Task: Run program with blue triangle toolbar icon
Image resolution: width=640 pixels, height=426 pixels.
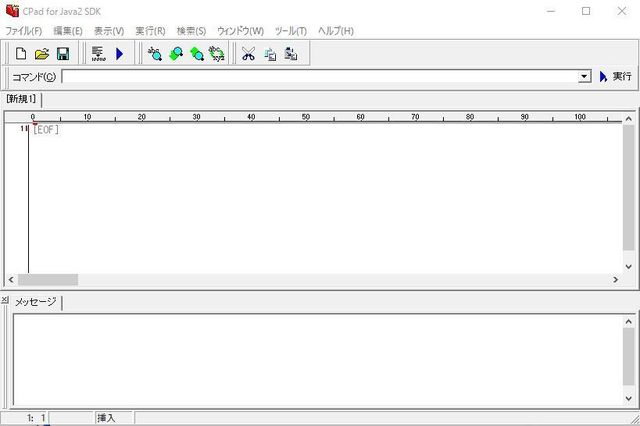Action: click(x=120, y=53)
